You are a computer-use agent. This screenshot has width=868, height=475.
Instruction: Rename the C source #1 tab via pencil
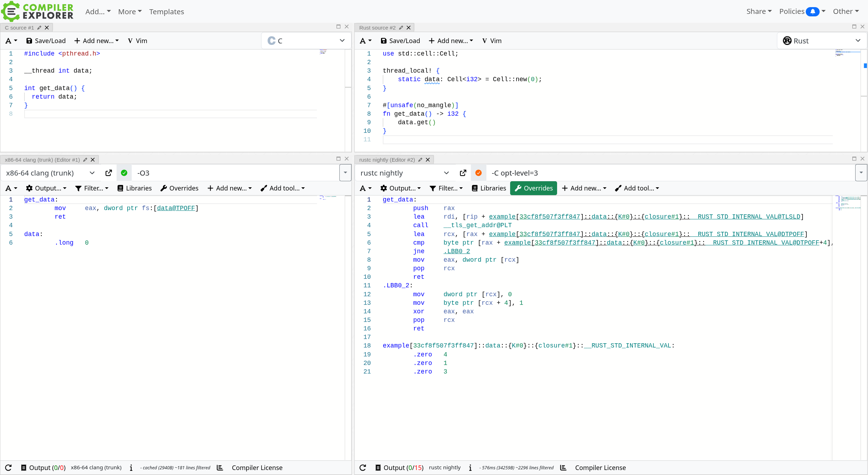[x=39, y=28]
